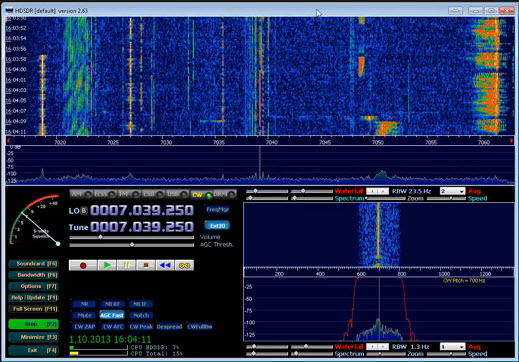Adjust the AGC Thresh. slider
The width and height of the screenshot is (519, 362).
pos(131,245)
